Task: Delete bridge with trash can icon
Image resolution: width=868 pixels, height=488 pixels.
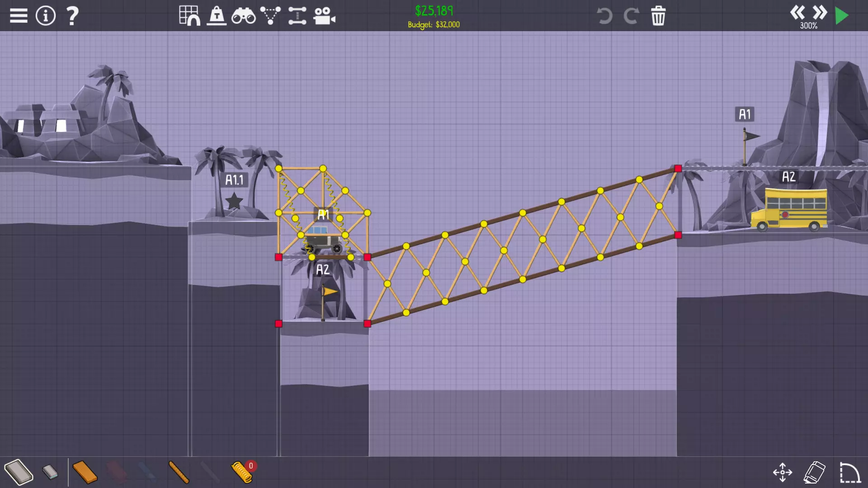Action: [658, 16]
